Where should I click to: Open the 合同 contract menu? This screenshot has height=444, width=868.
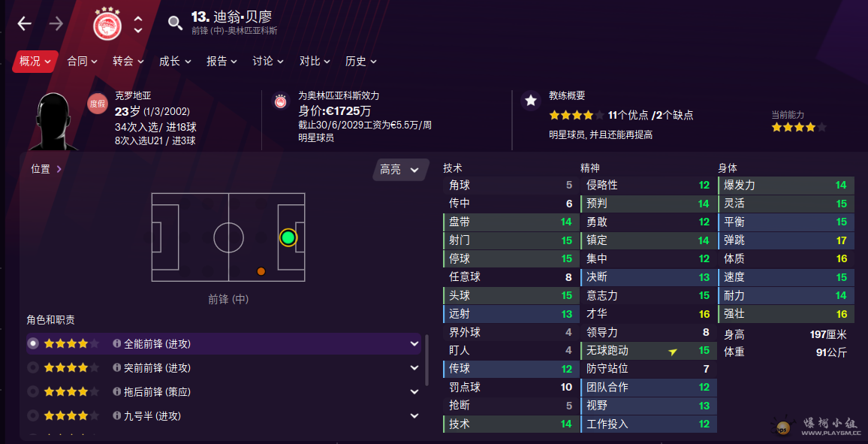click(x=83, y=61)
